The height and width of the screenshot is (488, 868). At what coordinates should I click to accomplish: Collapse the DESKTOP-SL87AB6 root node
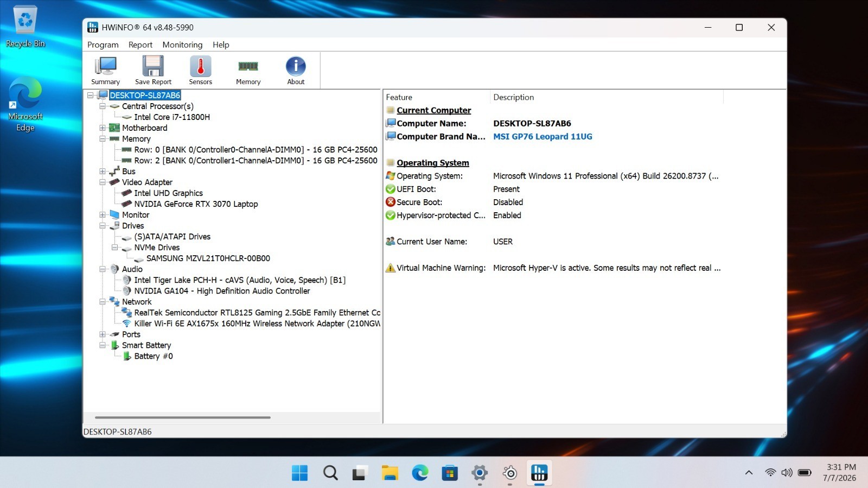(91, 95)
